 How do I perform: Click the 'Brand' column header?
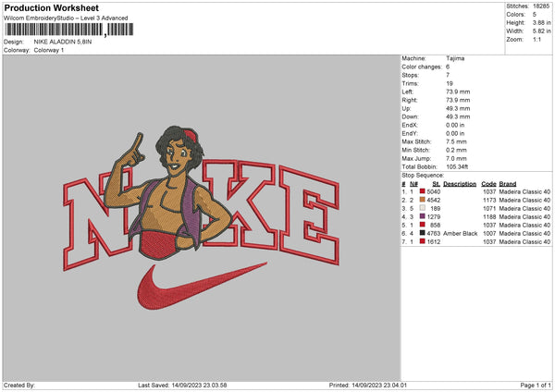pos(508,184)
